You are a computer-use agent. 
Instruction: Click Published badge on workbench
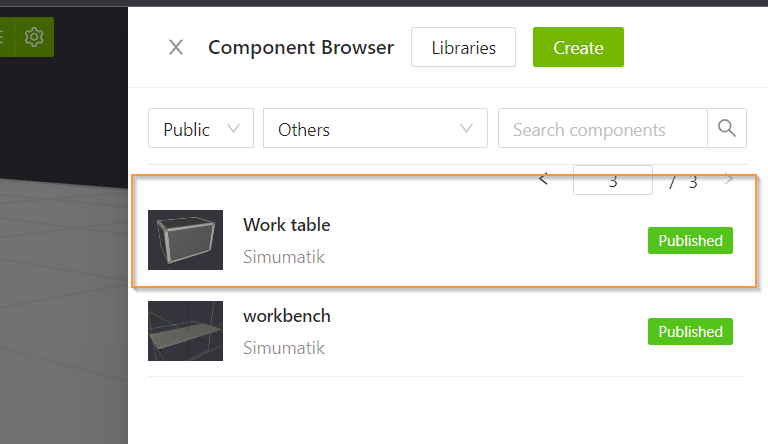pyautogui.click(x=690, y=332)
